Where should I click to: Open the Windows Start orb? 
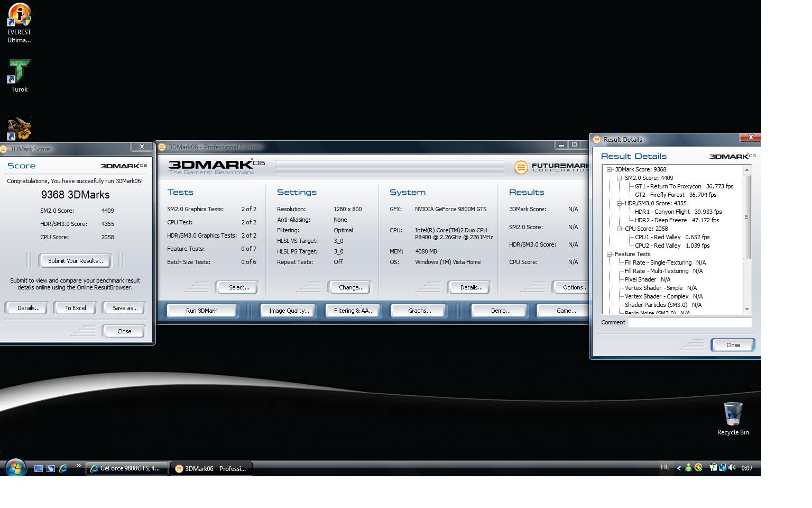(x=15, y=468)
